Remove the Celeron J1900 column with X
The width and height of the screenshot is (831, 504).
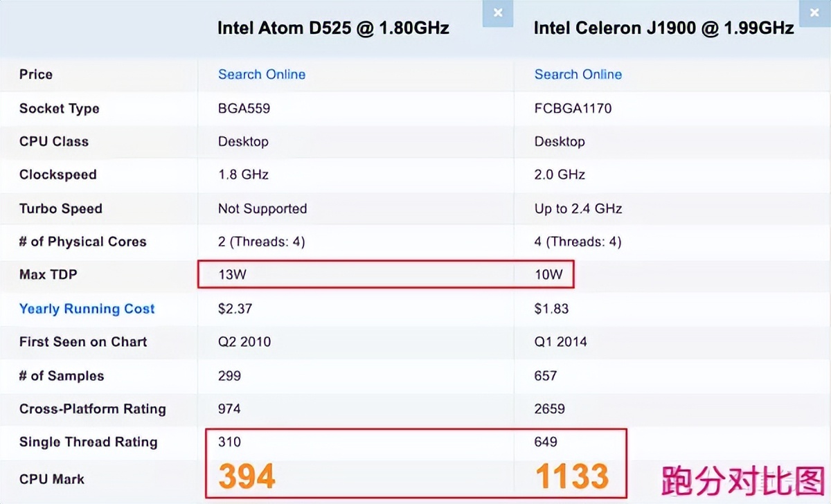[x=814, y=13]
